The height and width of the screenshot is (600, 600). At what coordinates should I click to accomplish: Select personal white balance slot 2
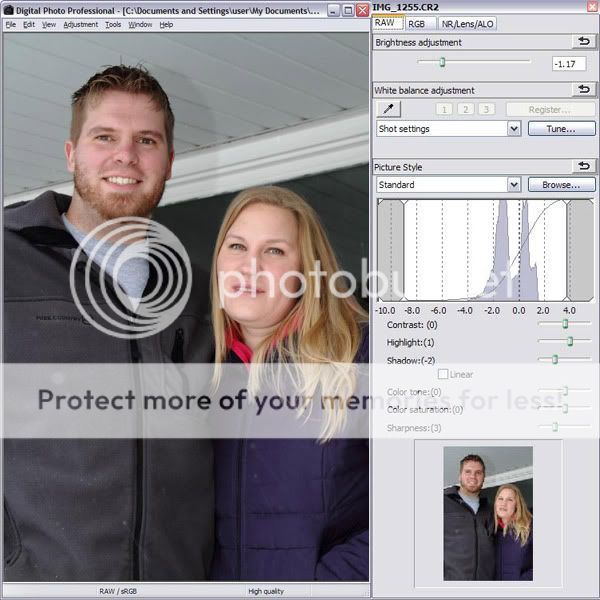[465, 109]
